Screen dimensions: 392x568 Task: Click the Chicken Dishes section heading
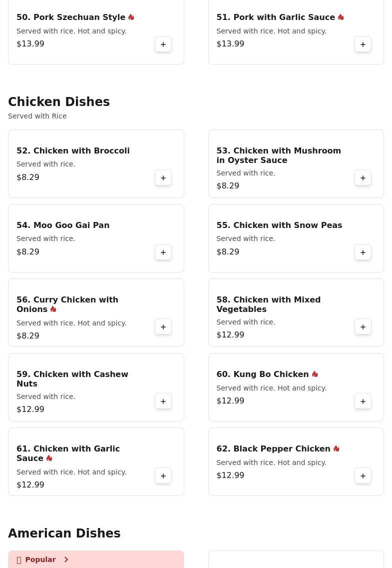click(59, 102)
